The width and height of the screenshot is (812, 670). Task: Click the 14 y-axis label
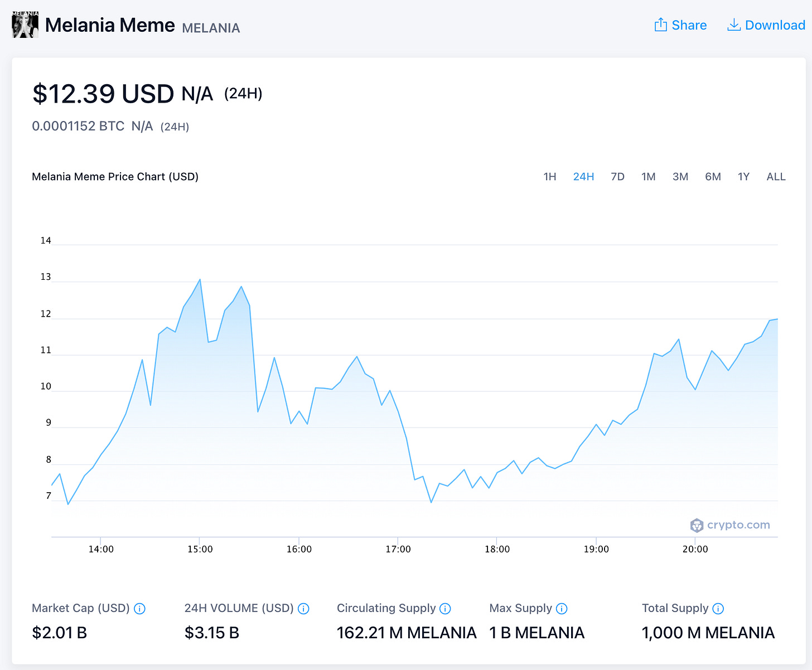point(46,241)
